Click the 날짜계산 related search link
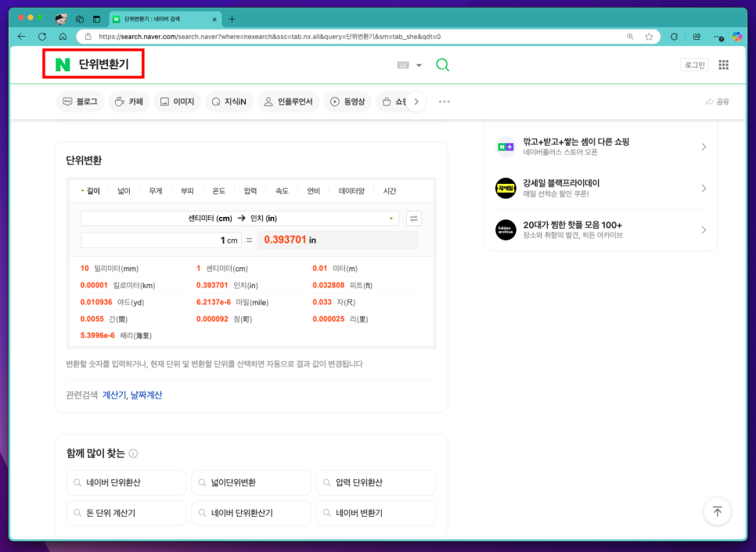This screenshot has height=552, width=756. tap(146, 395)
